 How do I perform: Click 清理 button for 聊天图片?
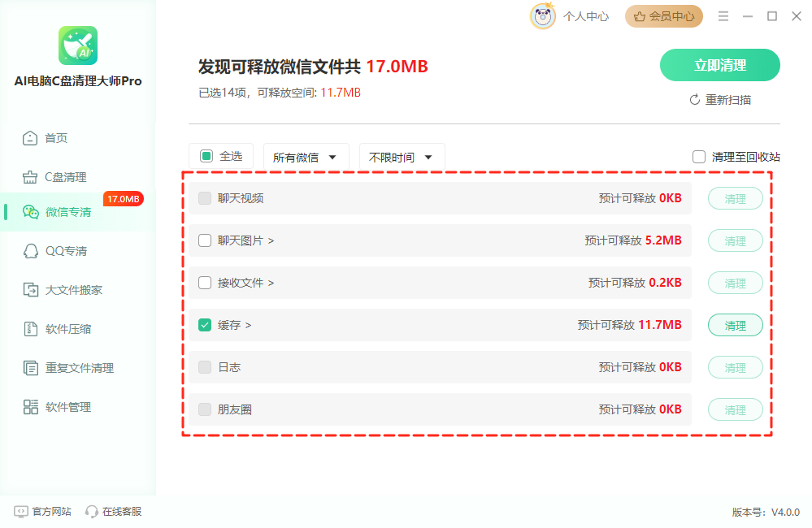coord(736,240)
